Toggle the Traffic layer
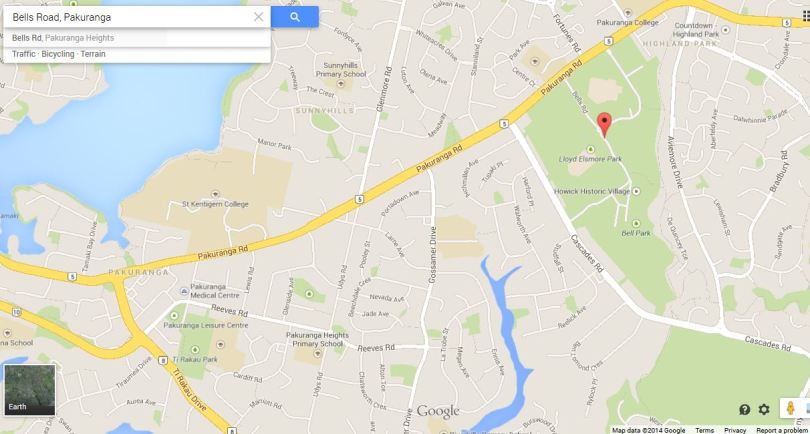Screen dimensions: 810x434 24,54
